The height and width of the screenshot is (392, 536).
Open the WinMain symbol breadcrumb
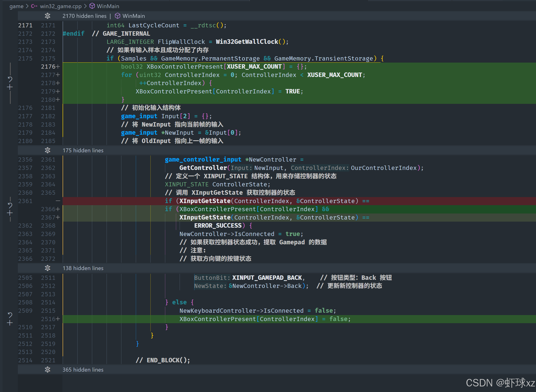coord(108,6)
